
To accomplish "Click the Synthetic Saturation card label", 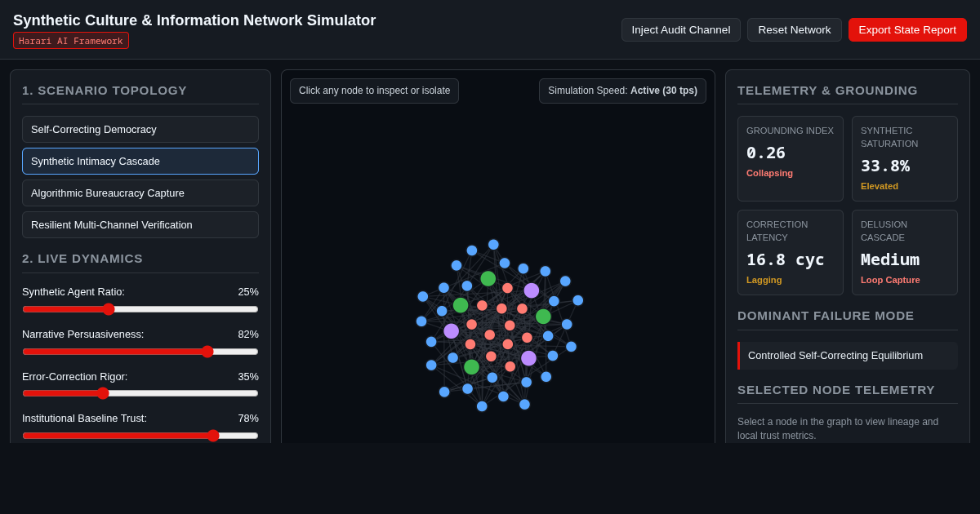I will tap(889, 137).
